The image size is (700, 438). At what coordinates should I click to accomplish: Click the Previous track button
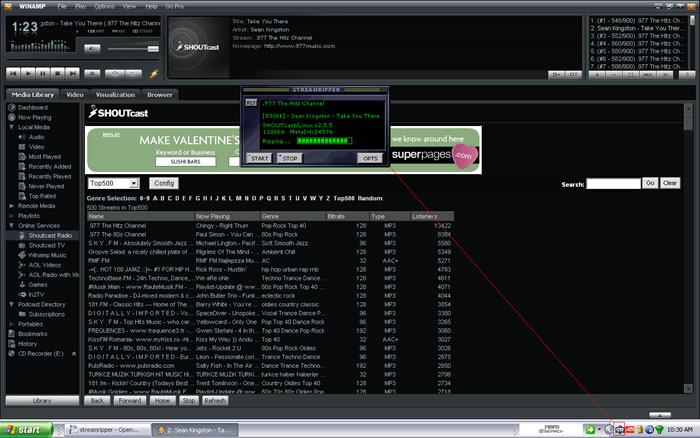click(14, 73)
